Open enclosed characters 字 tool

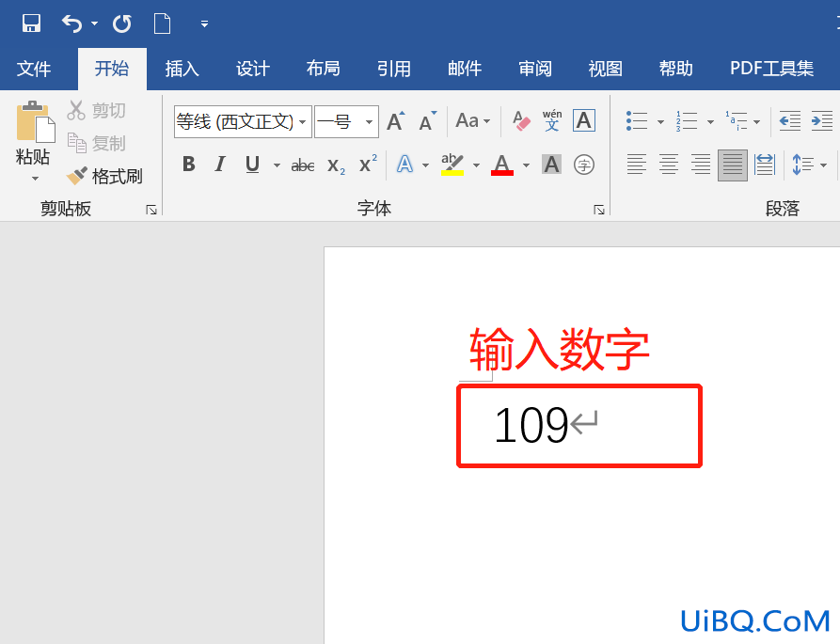pyautogui.click(x=584, y=165)
